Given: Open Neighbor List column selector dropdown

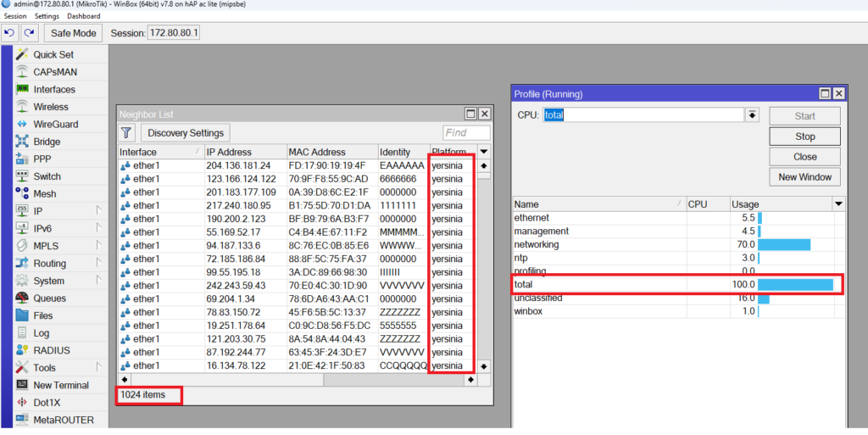Looking at the screenshot, I should (x=484, y=152).
